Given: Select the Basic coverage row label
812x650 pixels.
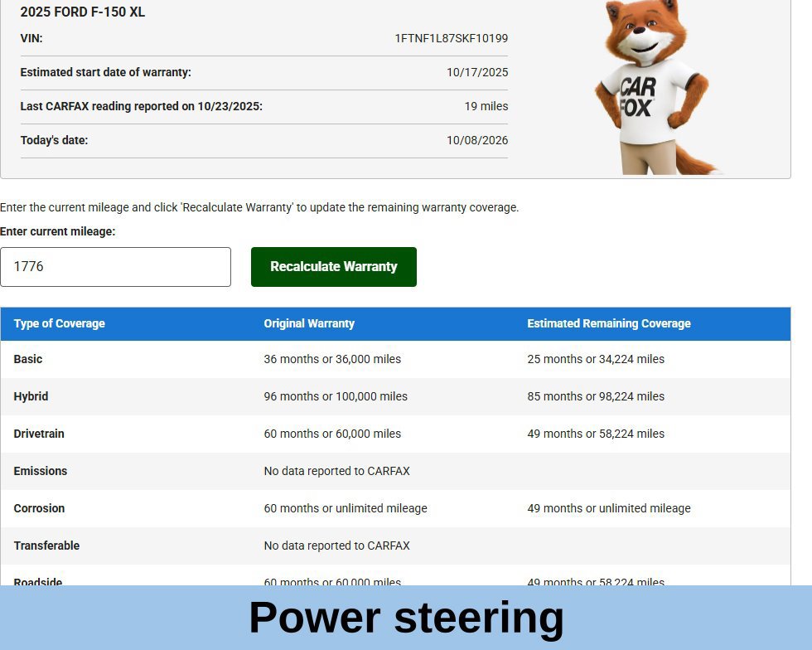Looking at the screenshot, I should click(28, 359).
